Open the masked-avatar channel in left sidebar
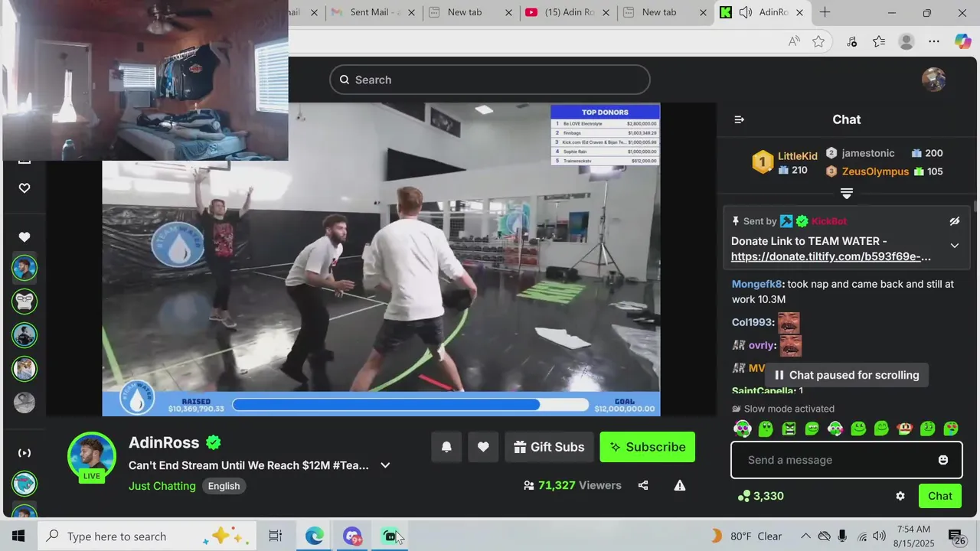Screen dimensions: 980x551 24,302
